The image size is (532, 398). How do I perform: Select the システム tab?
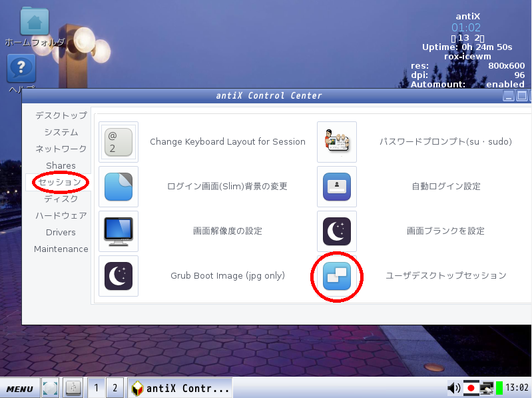pos(61,132)
